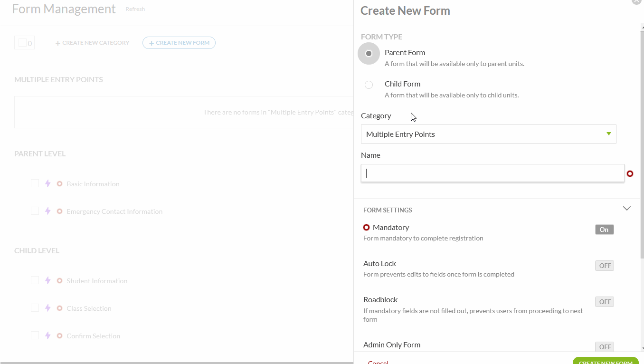Enable the Auto Lock toggle
The height and width of the screenshot is (364, 644).
[x=604, y=266]
